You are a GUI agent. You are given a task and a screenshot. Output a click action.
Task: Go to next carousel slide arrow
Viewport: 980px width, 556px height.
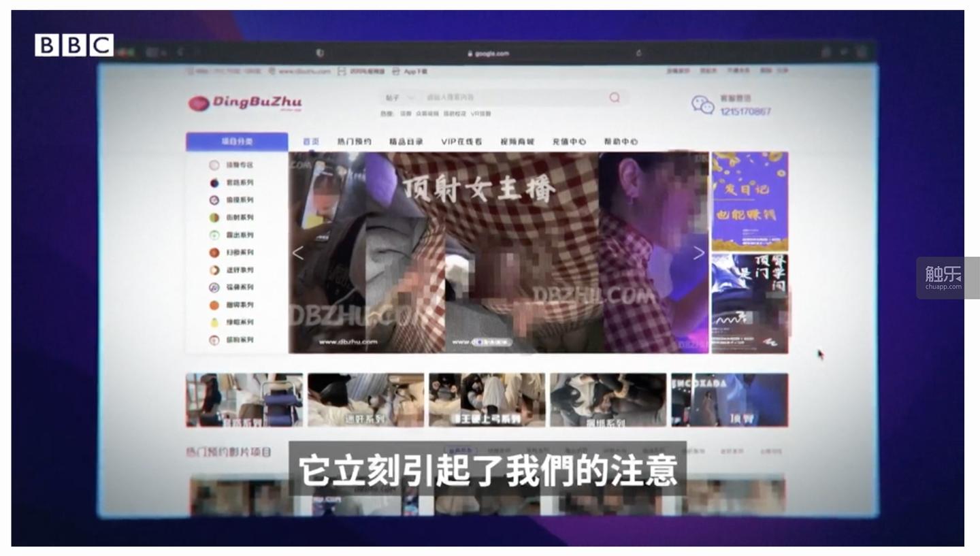tap(698, 253)
